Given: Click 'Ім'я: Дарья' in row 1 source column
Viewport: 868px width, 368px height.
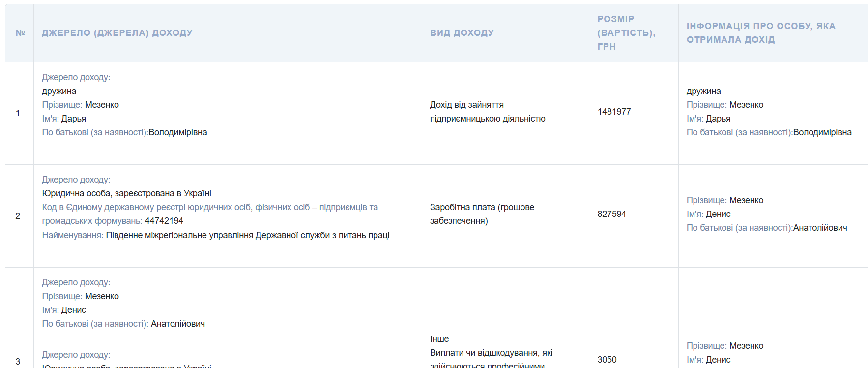Looking at the screenshot, I should 64,119.
